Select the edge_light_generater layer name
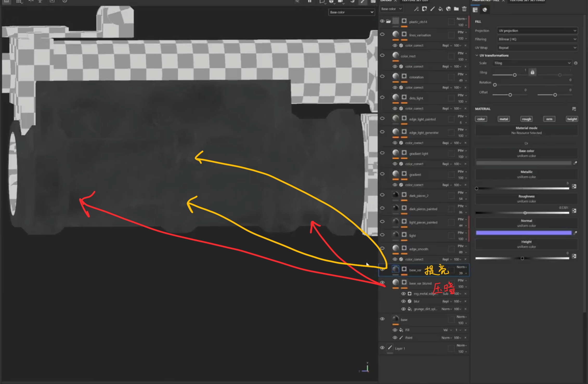This screenshot has width=588, height=384. tap(424, 133)
